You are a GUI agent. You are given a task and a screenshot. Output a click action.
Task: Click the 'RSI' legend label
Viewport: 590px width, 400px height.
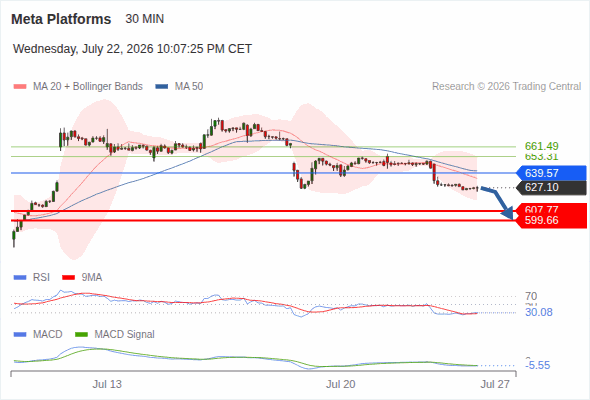[41, 278]
